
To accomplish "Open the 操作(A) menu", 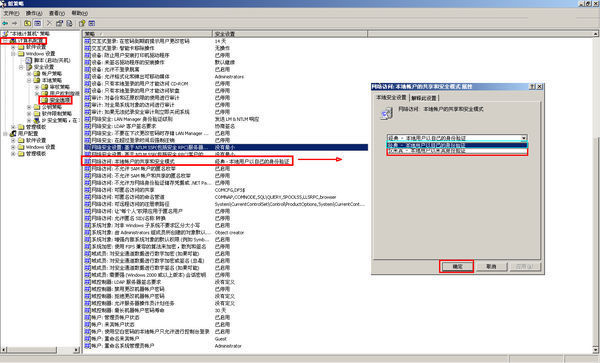I will pyautogui.click(x=34, y=13).
